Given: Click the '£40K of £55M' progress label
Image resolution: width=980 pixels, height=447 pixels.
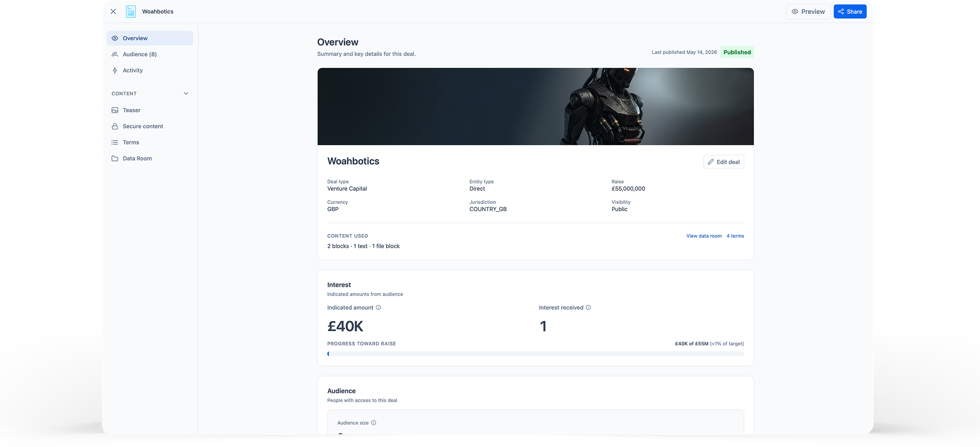Looking at the screenshot, I should pyautogui.click(x=691, y=344).
